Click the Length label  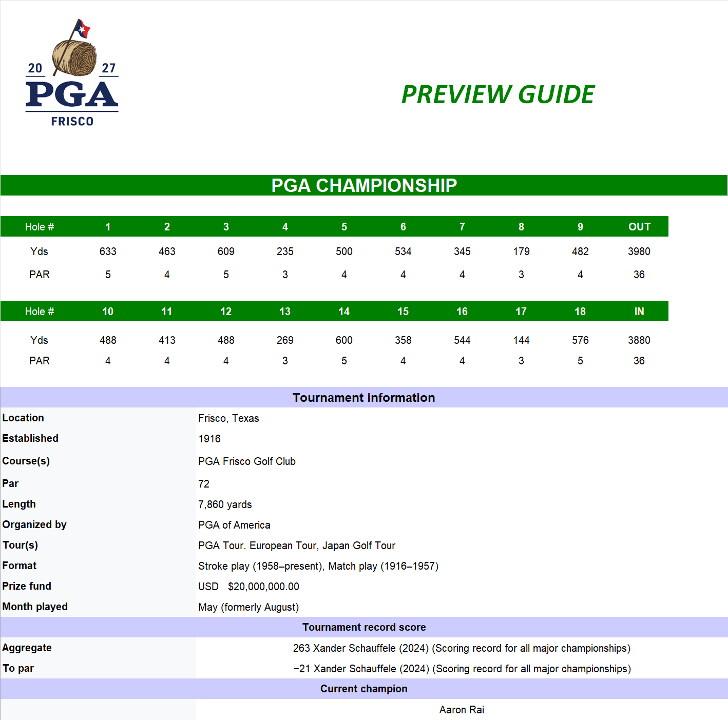(x=19, y=504)
